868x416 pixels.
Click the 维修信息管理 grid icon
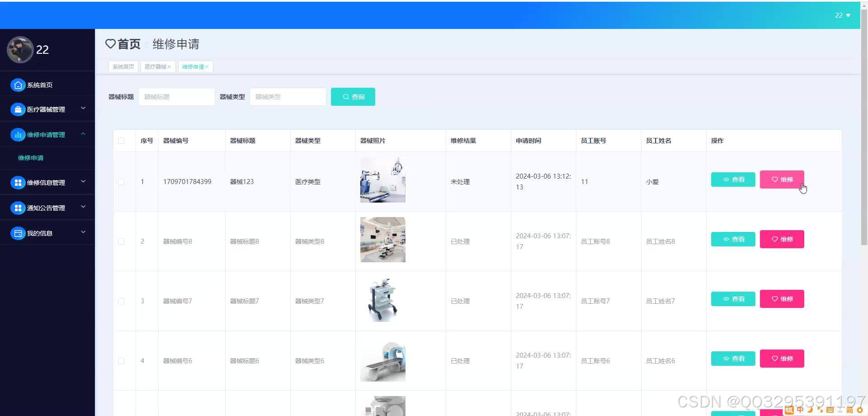[18, 182]
